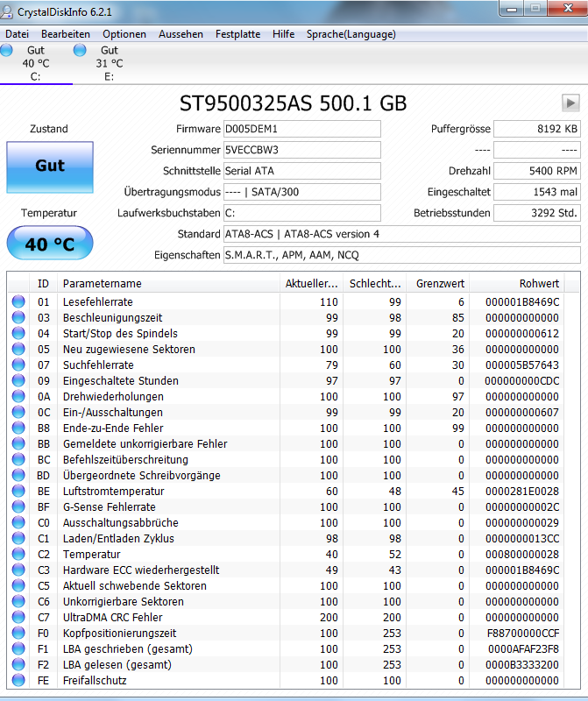
Task: Open the Hilfe menu
Action: click(284, 34)
